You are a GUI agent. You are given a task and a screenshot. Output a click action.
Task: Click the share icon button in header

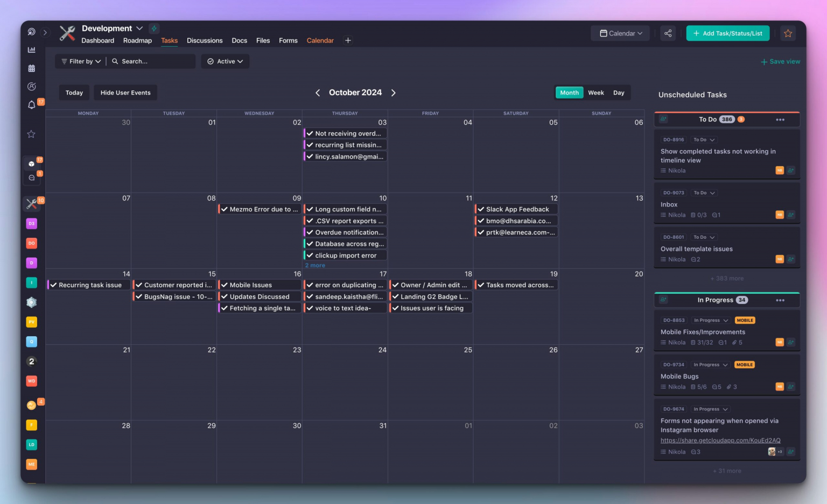[668, 33]
